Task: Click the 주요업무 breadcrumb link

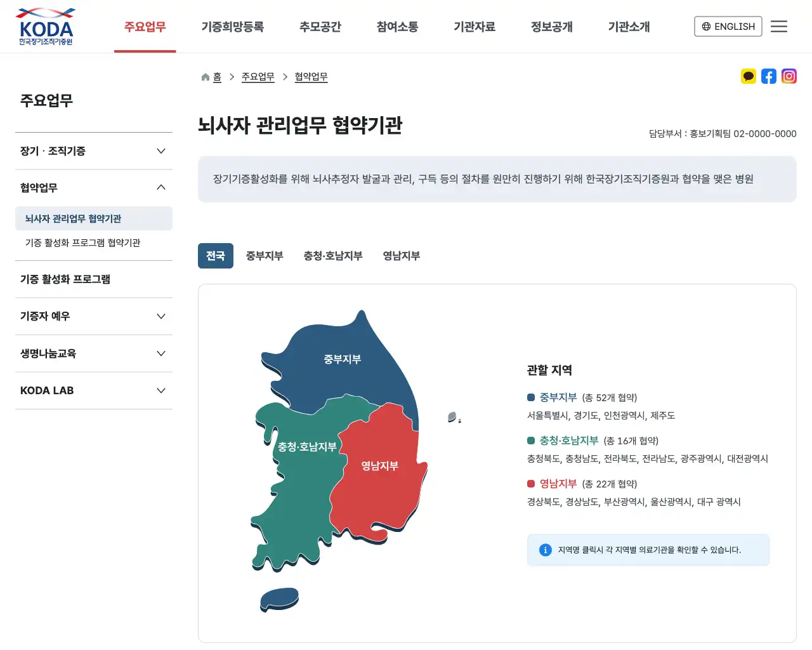Action: click(x=258, y=77)
